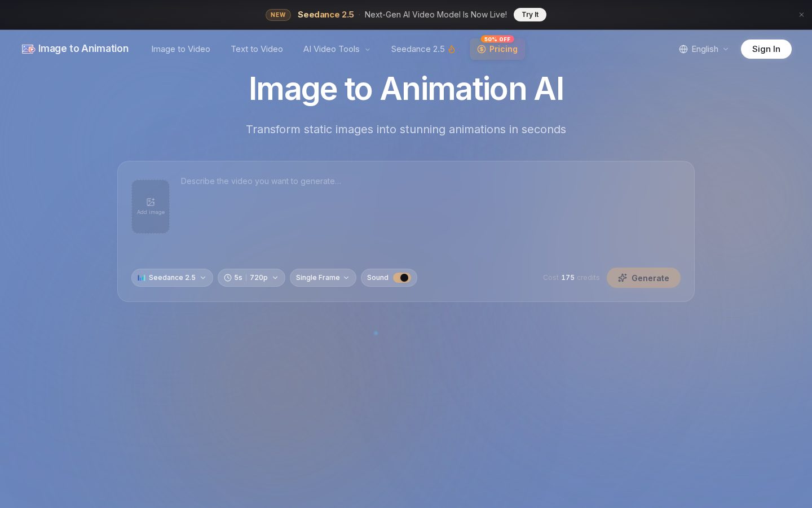The height and width of the screenshot is (508, 812).
Task: Go to Image to Video page
Action: click(180, 49)
